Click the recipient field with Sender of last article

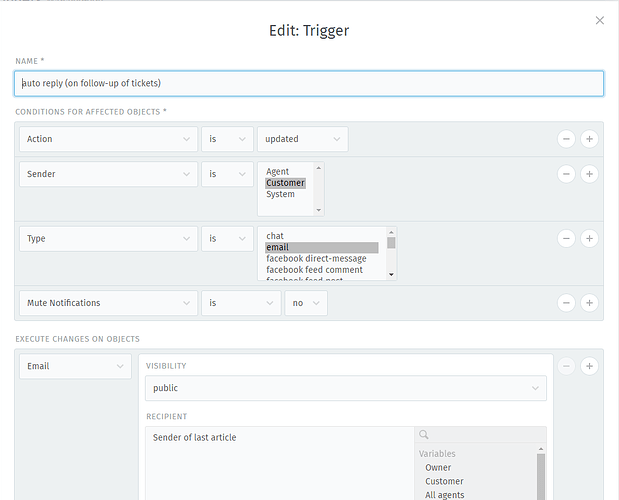point(279,463)
